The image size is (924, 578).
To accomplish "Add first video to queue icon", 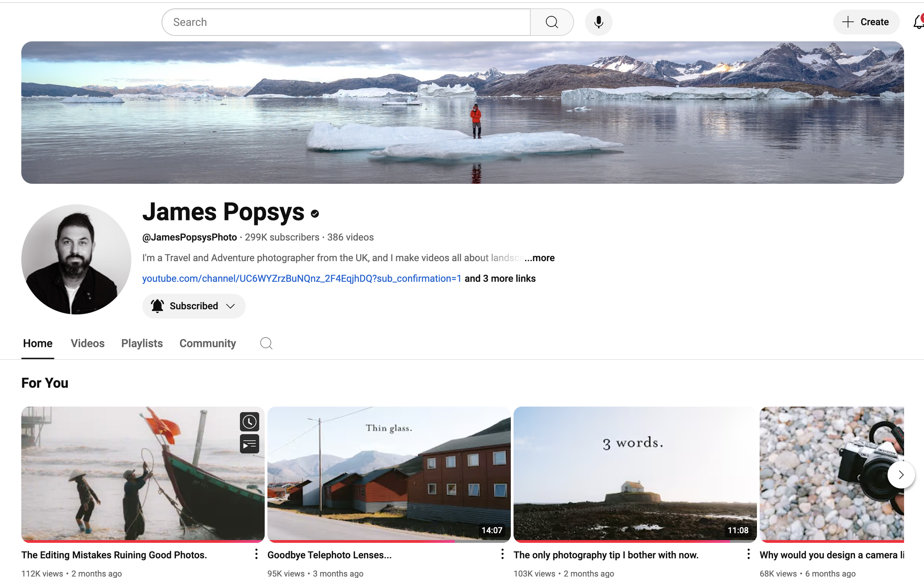I will point(249,444).
